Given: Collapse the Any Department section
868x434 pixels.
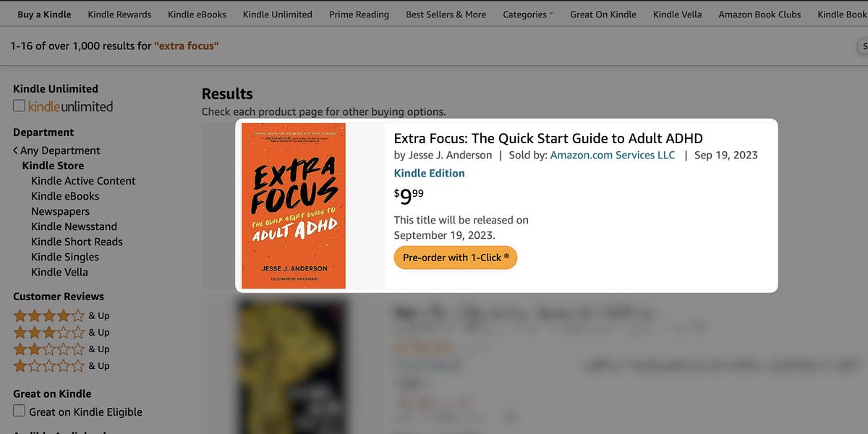Looking at the screenshot, I should pyautogui.click(x=56, y=150).
